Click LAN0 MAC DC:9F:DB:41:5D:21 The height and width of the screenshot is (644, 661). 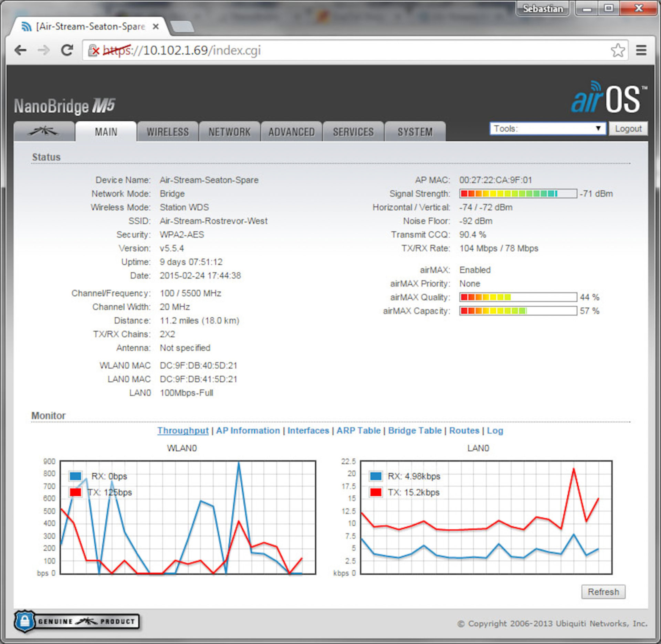(x=198, y=379)
